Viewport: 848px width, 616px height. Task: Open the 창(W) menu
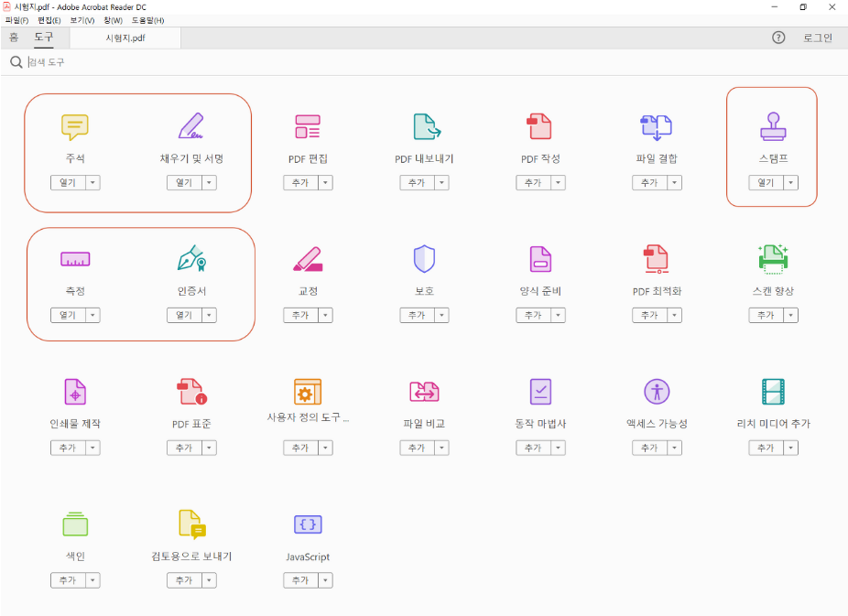point(113,20)
